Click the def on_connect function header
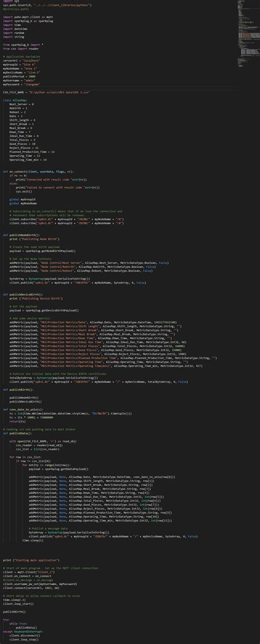 pyautogui.click(x=38, y=171)
